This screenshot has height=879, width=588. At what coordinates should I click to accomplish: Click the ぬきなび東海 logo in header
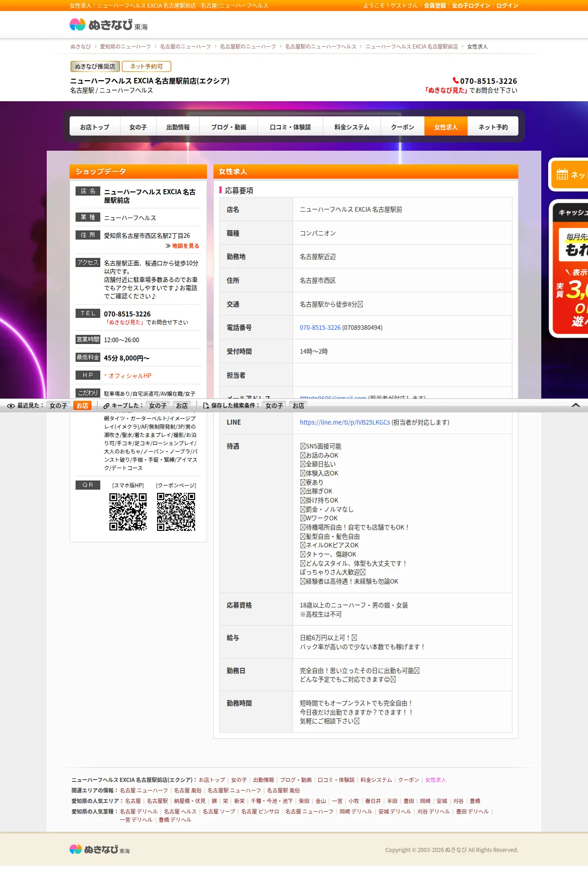[x=109, y=25]
